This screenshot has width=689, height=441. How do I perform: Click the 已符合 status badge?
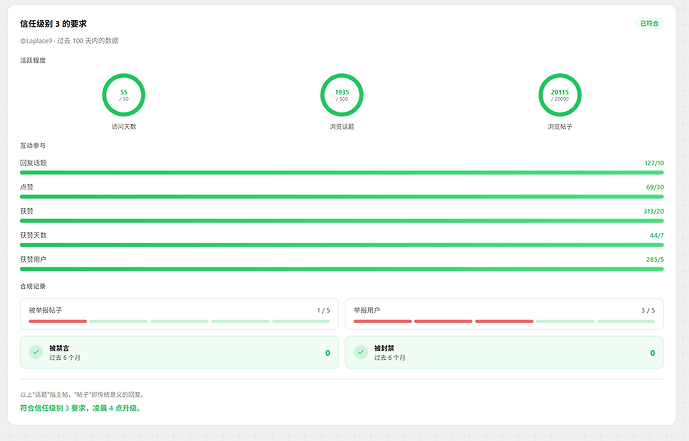tap(649, 23)
